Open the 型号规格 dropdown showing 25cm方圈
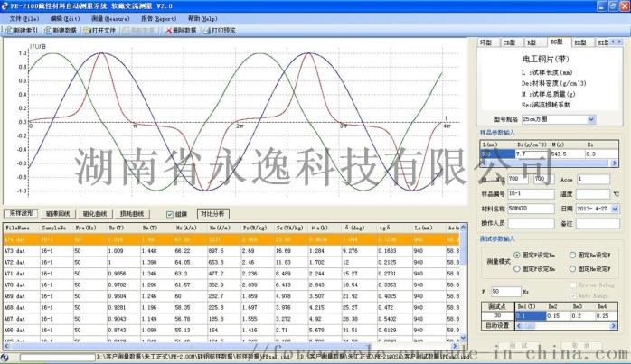Viewport: 631px width, 364px height. (x=591, y=119)
